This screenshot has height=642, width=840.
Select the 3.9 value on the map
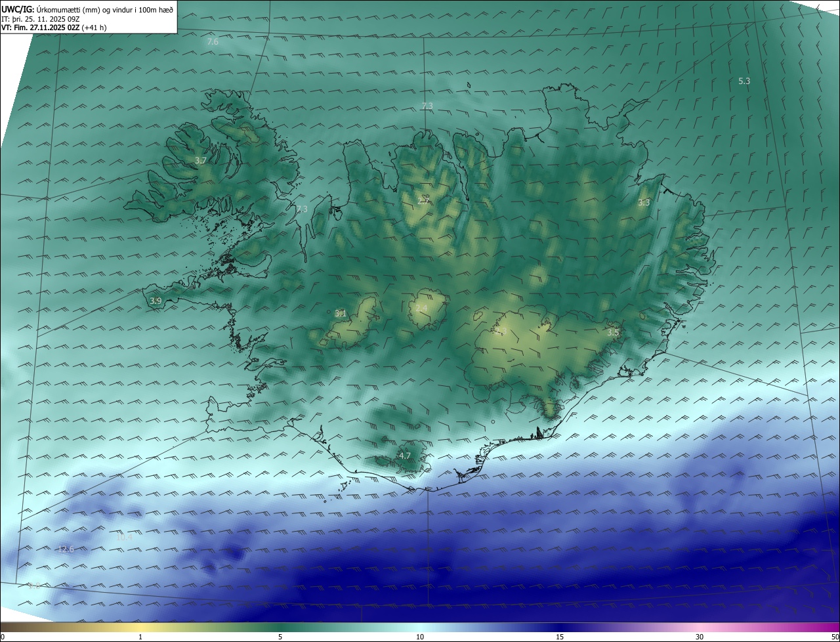click(x=156, y=301)
